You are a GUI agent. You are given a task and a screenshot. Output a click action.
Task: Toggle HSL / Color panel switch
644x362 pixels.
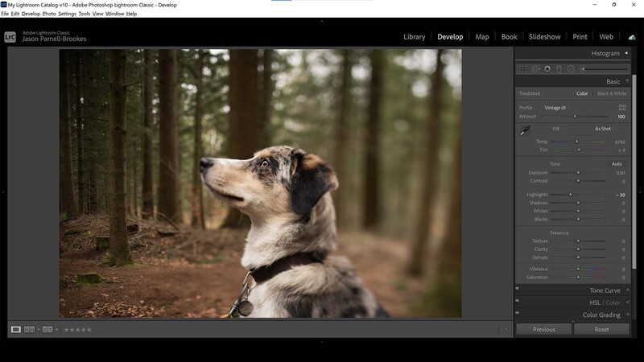point(517,301)
